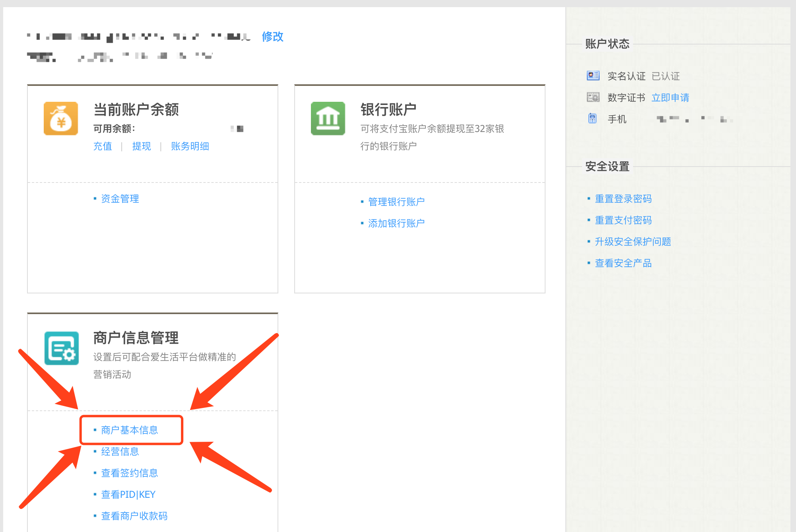Open 资金管理 funds management
This screenshot has height=532, width=796.
120,199
